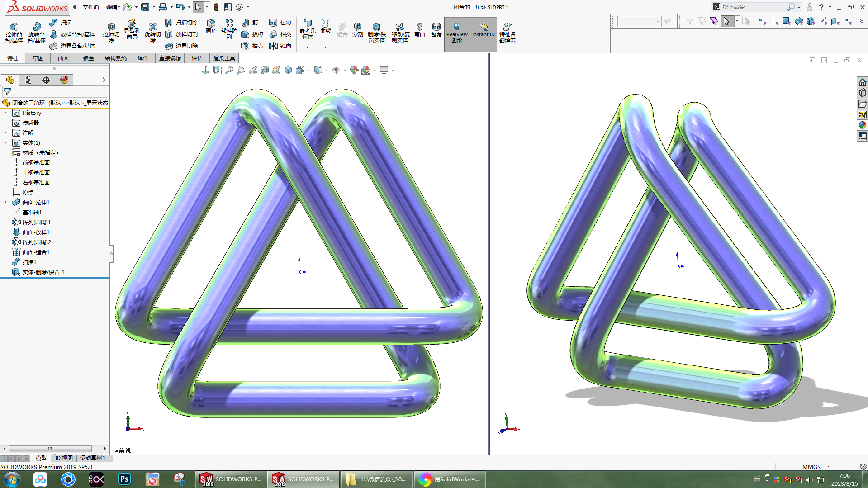The height and width of the screenshot is (488, 868).
Task: Switch to the 钣金 sheet metal tab
Action: pos(89,58)
